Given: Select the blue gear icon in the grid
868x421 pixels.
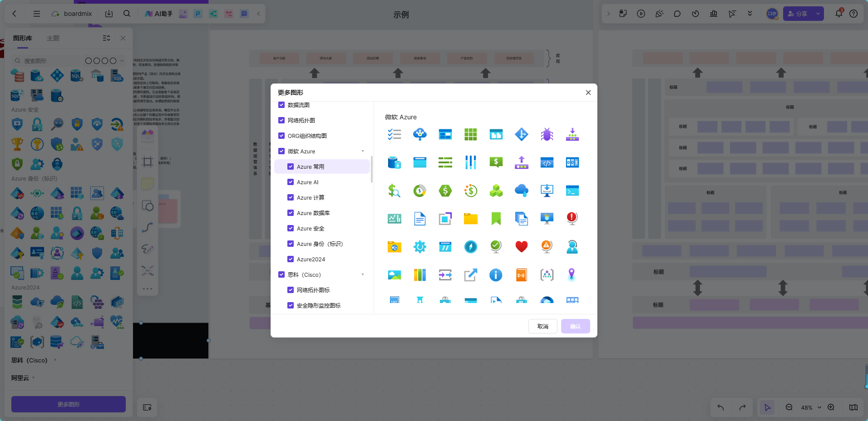Looking at the screenshot, I should pos(419,247).
